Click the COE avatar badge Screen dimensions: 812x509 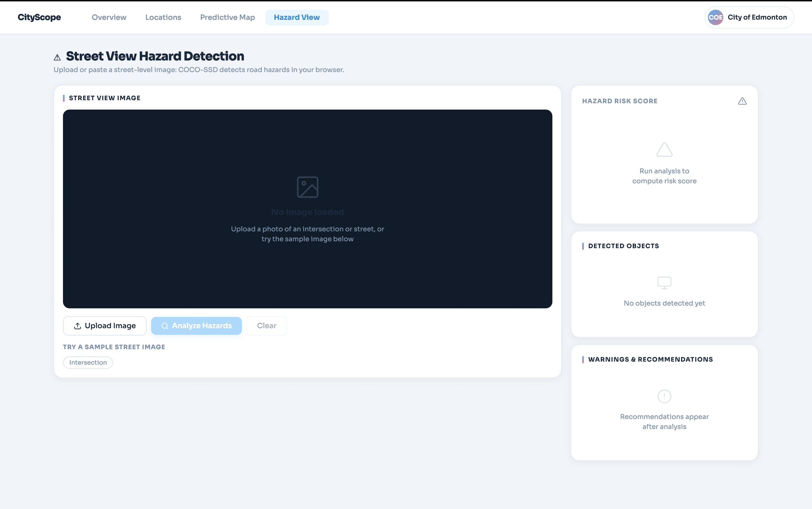coord(715,17)
